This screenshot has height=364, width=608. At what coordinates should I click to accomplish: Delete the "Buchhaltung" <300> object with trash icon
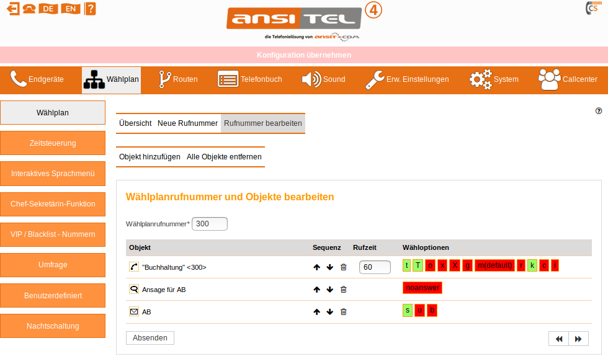click(x=344, y=267)
